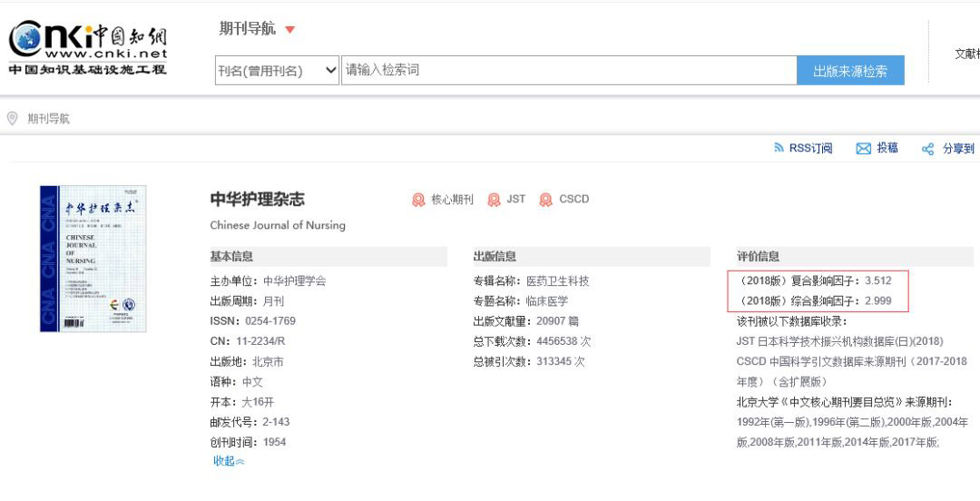This screenshot has height=501, width=980.
Task: Click the 出版文献量 value 20907
Action: coord(550,321)
